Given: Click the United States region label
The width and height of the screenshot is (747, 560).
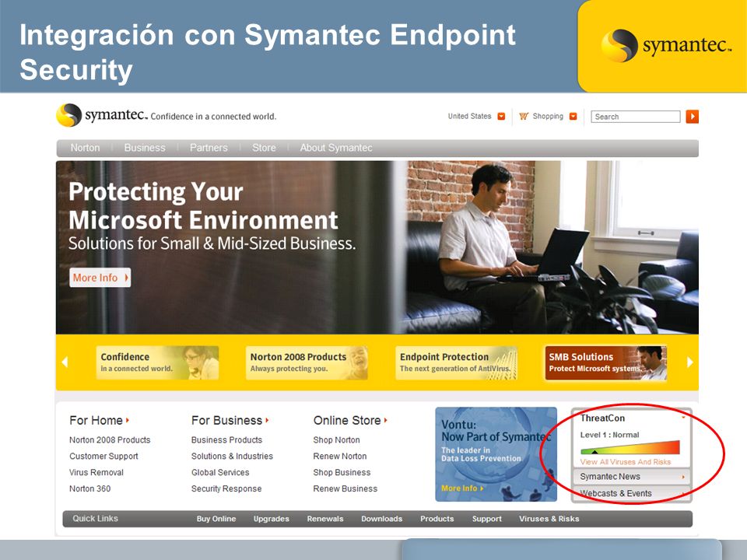Looking at the screenshot, I should point(469,116).
